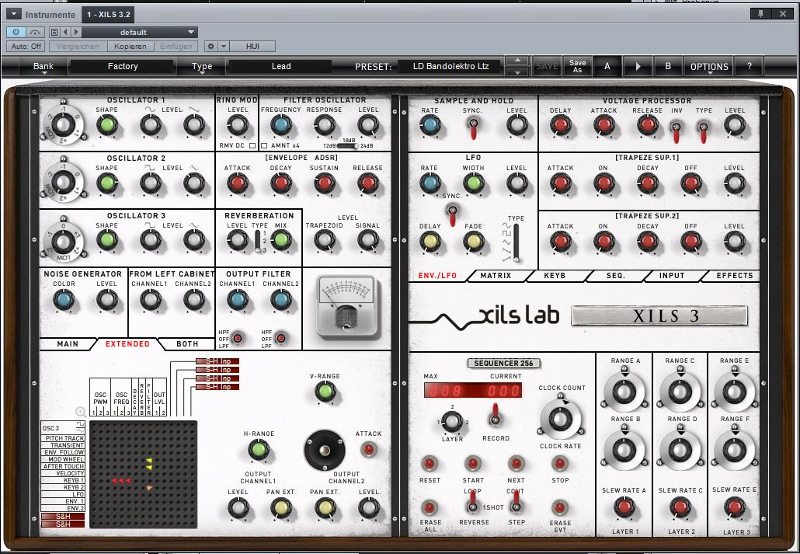Click the VU meter display

coord(346,308)
